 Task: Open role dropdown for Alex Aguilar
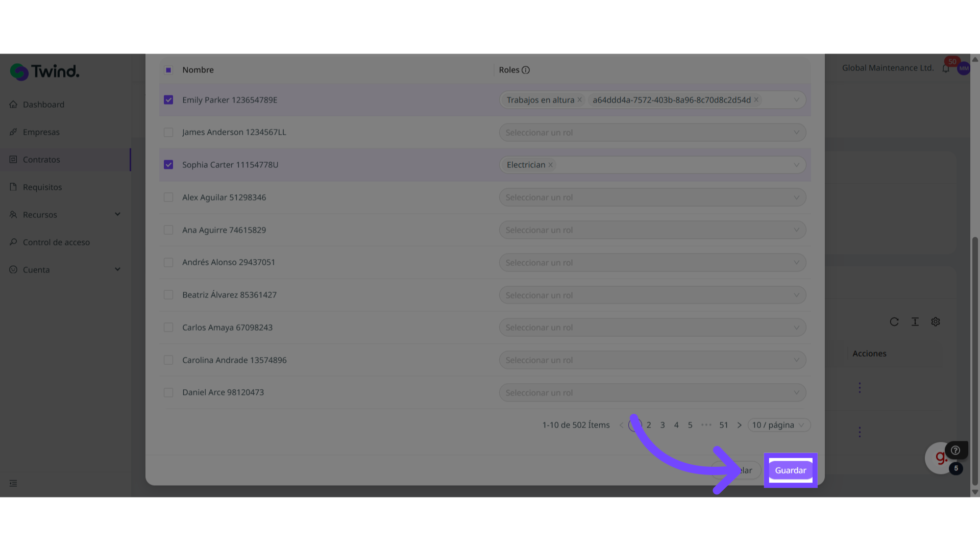point(652,197)
